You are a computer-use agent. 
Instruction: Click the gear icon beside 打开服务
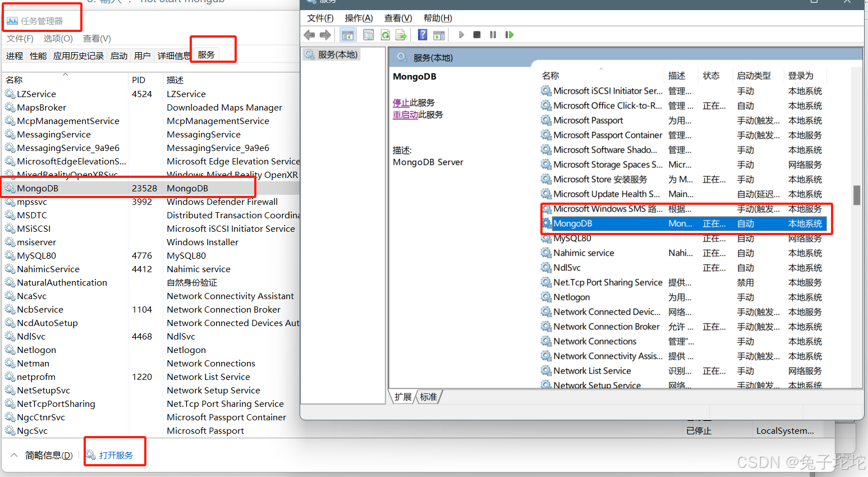91,455
